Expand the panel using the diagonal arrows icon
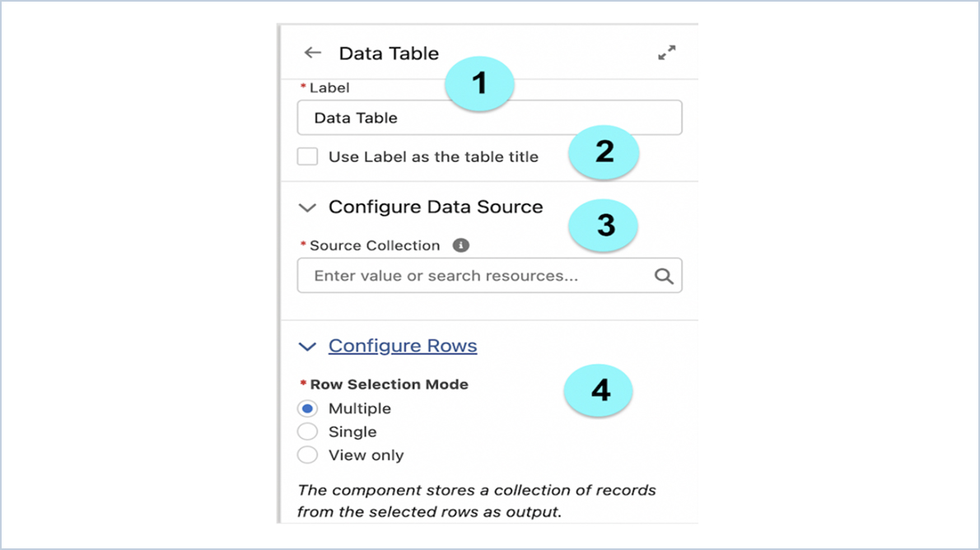Viewport: 980px width, 550px height. tap(667, 52)
